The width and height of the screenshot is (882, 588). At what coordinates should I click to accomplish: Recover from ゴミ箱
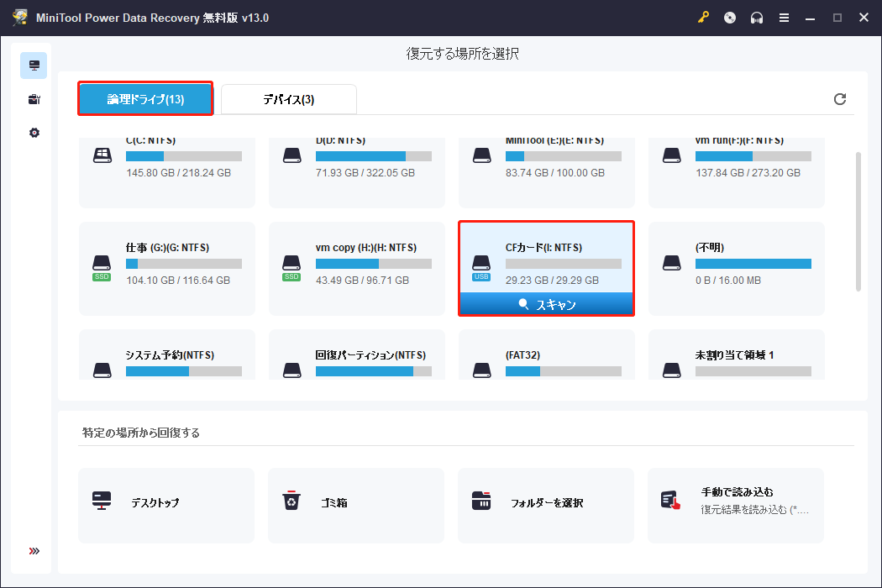tap(356, 506)
